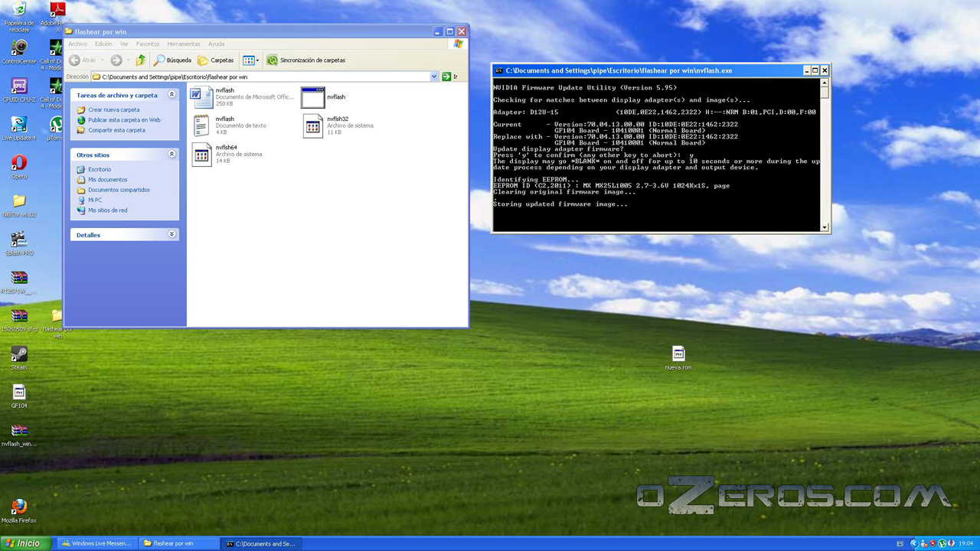The width and height of the screenshot is (980, 551).
Task: Collapse Tareas de archivo y carpeta panel
Action: point(171,95)
